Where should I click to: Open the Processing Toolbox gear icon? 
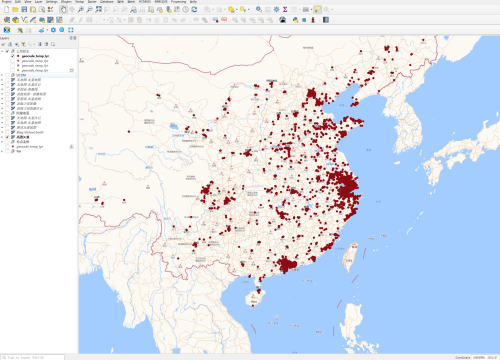276,10
